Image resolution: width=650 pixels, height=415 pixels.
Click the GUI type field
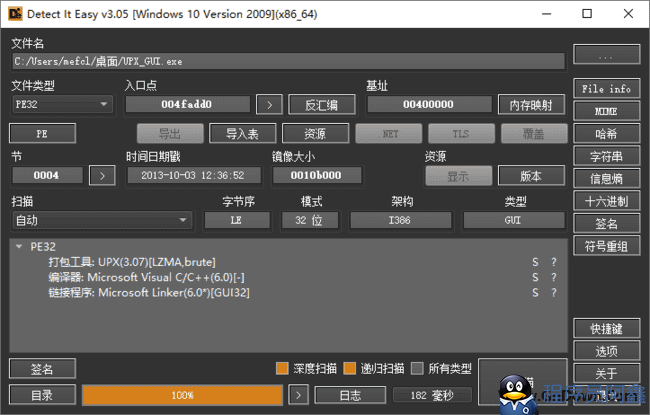(x=514, y=220)
